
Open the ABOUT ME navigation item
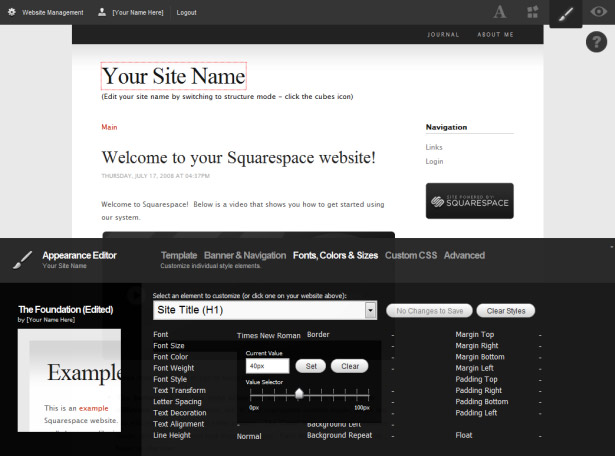pyautogui.click(x=495, y=35)
